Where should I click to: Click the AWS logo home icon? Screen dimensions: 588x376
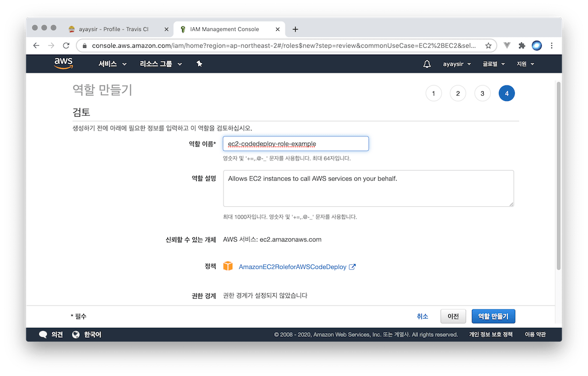(x=63, y=64)
